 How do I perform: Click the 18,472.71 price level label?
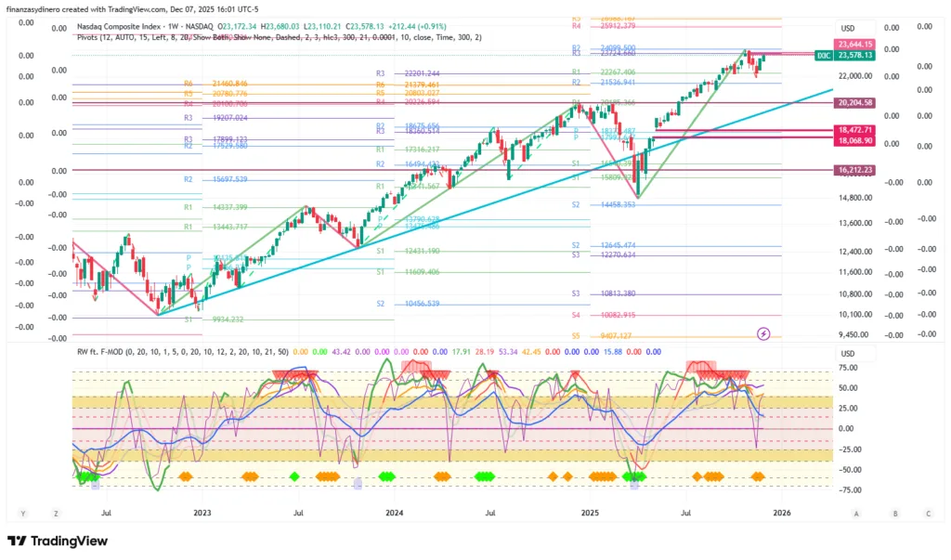coord(854,130)
